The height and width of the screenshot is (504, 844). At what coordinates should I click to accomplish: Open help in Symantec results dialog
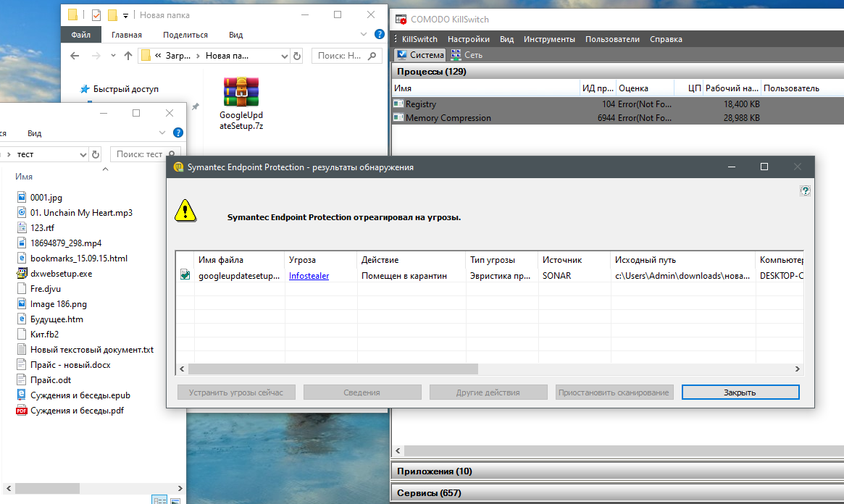805,190
